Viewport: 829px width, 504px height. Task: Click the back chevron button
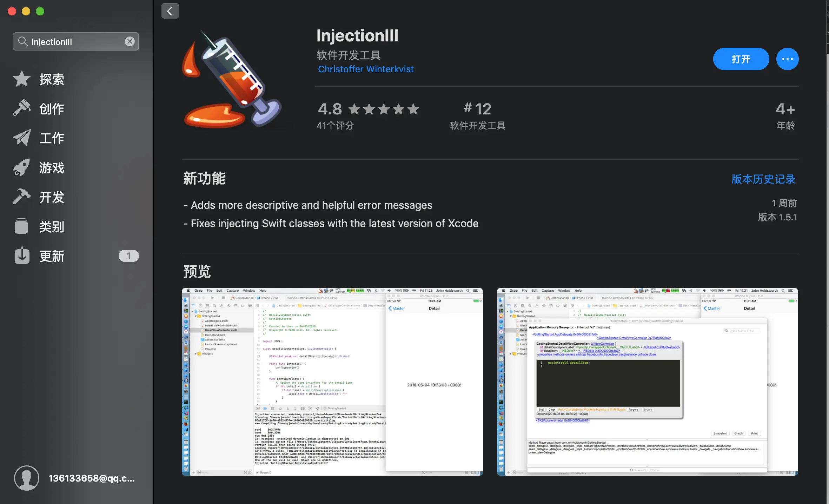tap(170, 11)
